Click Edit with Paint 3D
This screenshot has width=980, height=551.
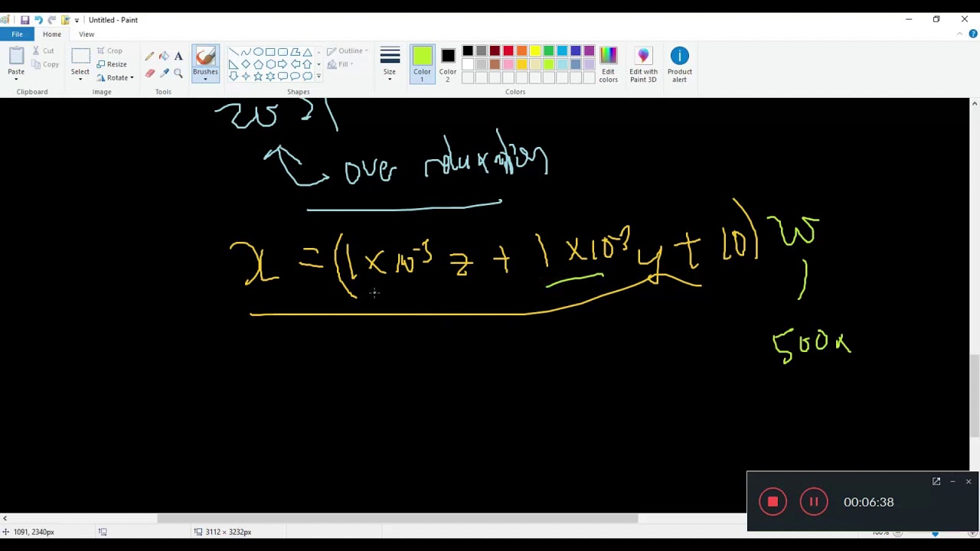coord(643,65)
